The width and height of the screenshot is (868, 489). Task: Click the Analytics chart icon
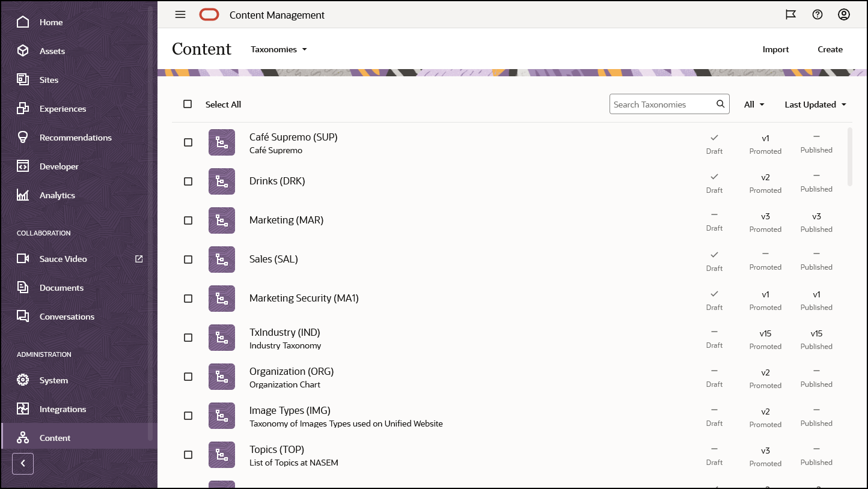23,195
